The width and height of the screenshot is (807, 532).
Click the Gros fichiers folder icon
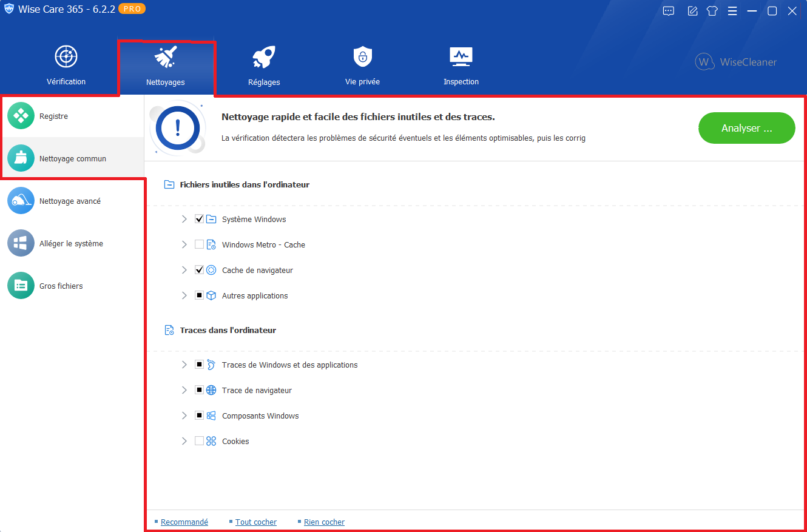click(x=21, y=286)
